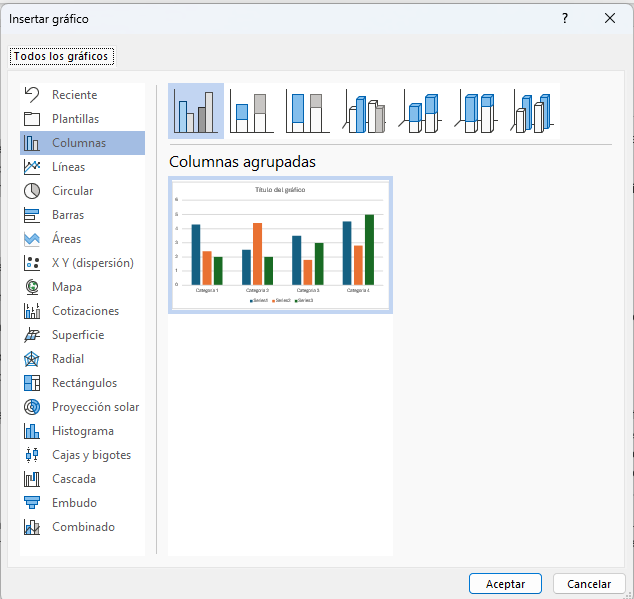This screenshot has height=599, width=634.
Task: Click the Circular pie icon
Action: pos(32,191)
